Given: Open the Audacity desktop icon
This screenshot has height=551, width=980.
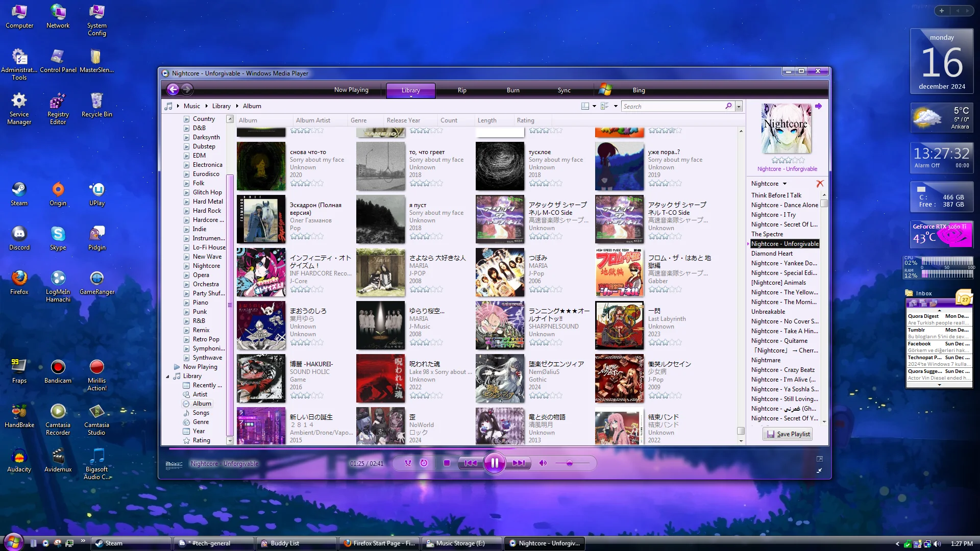Looking at the screenshot, I should (19, 460).
